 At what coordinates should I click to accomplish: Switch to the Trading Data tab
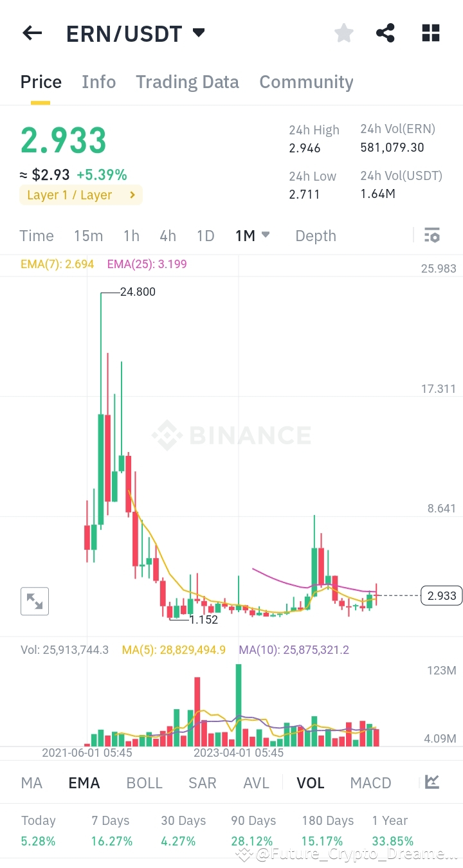[x=187, y=82]
